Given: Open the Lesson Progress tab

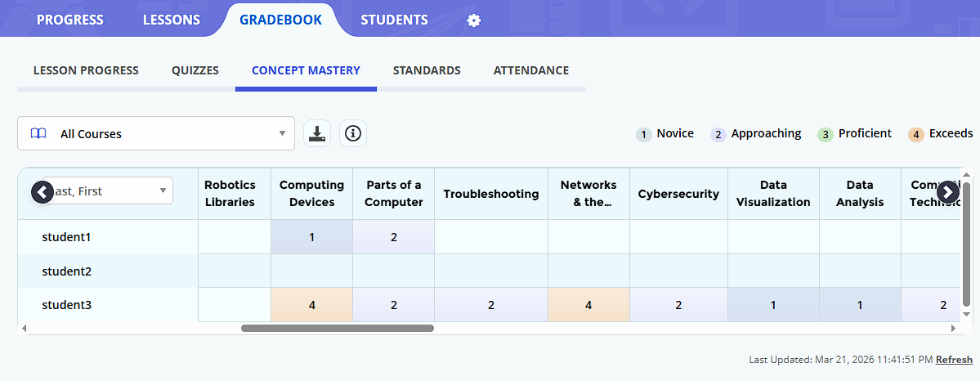Looking at the screenshot, I should click(x=86, y=70).
